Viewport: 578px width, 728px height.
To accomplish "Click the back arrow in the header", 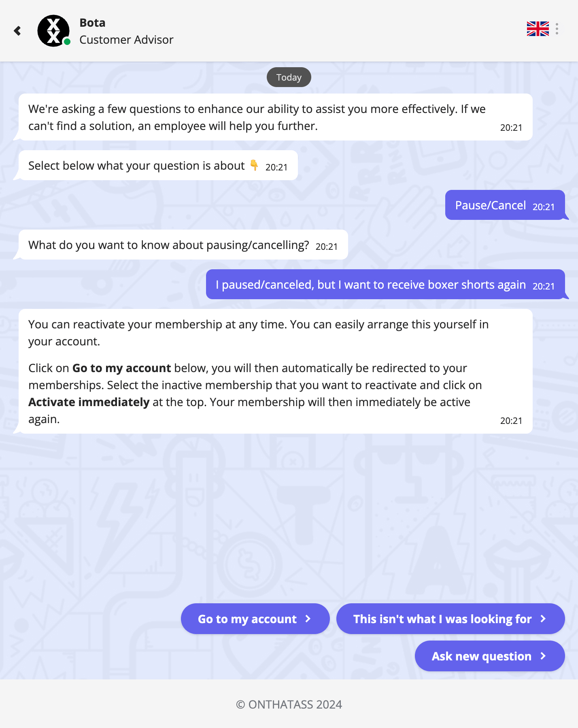I will pyautogui.click(x=17, y=31).
